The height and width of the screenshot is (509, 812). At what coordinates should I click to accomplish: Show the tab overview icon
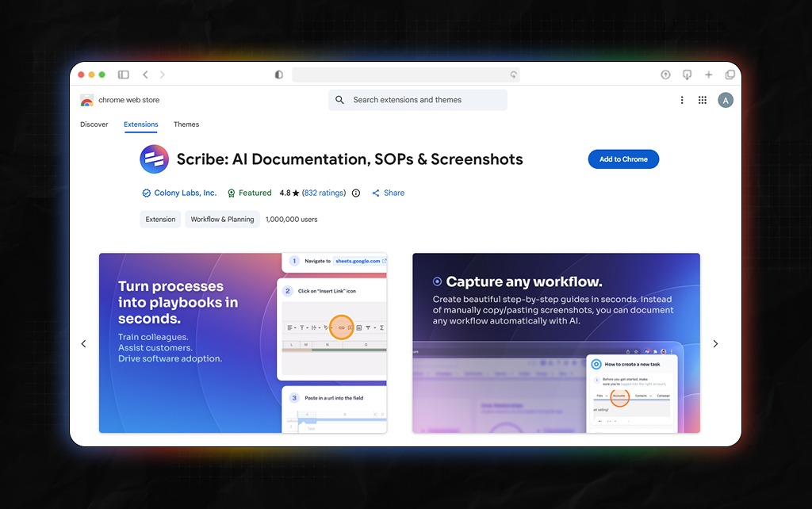(730, 75)
